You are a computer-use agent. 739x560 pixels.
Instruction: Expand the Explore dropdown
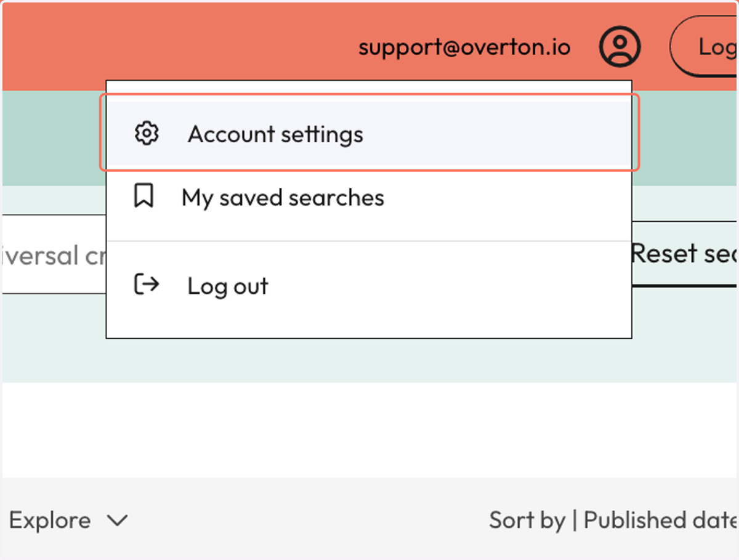click(x=68, y=521)
